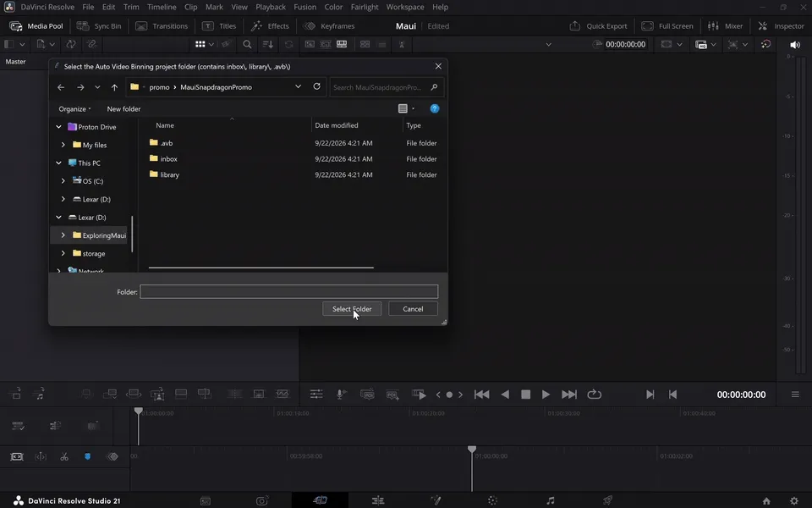Screen dimensions: 812x508
Task: Jump to the first frame
Action: [481, 395]
